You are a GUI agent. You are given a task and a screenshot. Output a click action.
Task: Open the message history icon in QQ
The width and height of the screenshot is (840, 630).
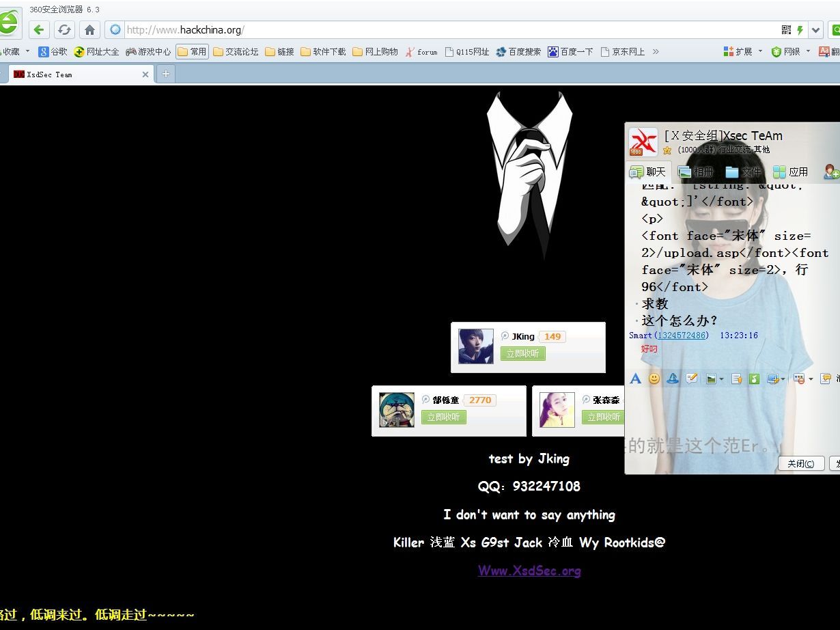point(826,379)
